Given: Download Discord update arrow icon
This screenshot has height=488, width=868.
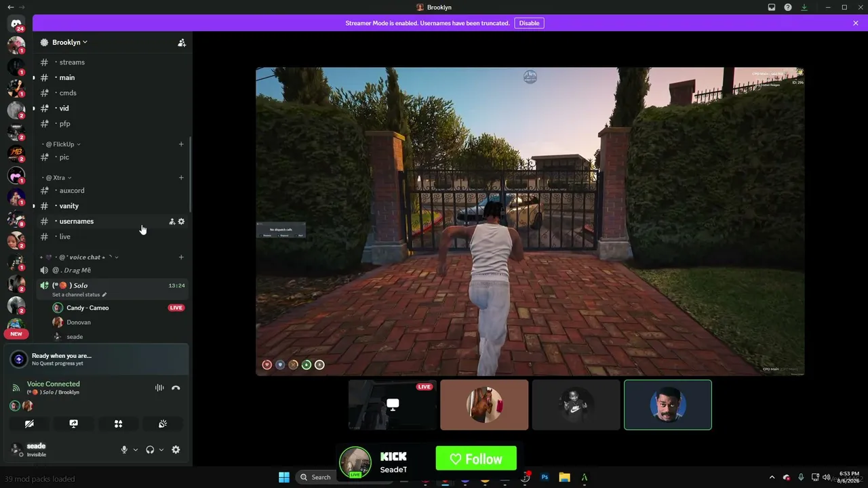Looking at the screenshot, I should [804, 7].
